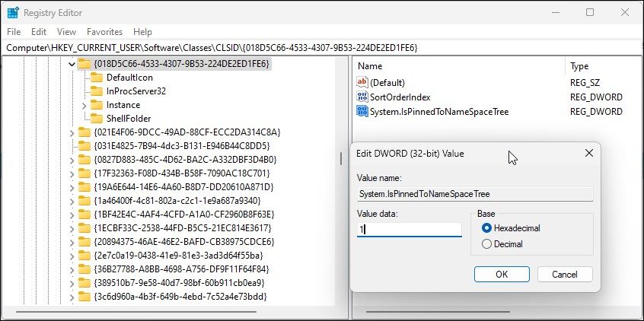Viewport: 644px width, 321px height.
Task: Click the Value data input field
Action: pyautogui.click(x=410, y=229)
